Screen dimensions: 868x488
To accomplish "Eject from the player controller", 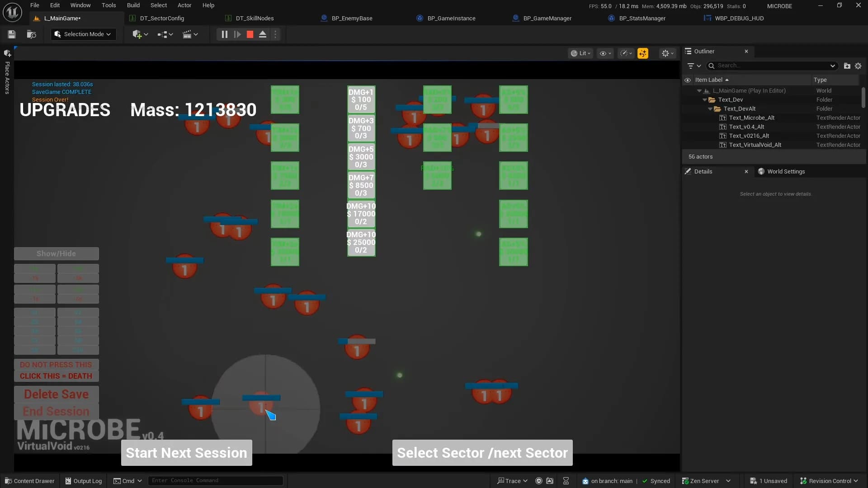I will click(263, 34).
